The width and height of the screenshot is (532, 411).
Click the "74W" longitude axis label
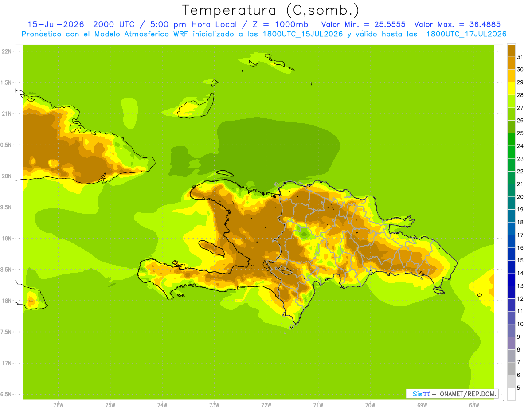point(162,405)
